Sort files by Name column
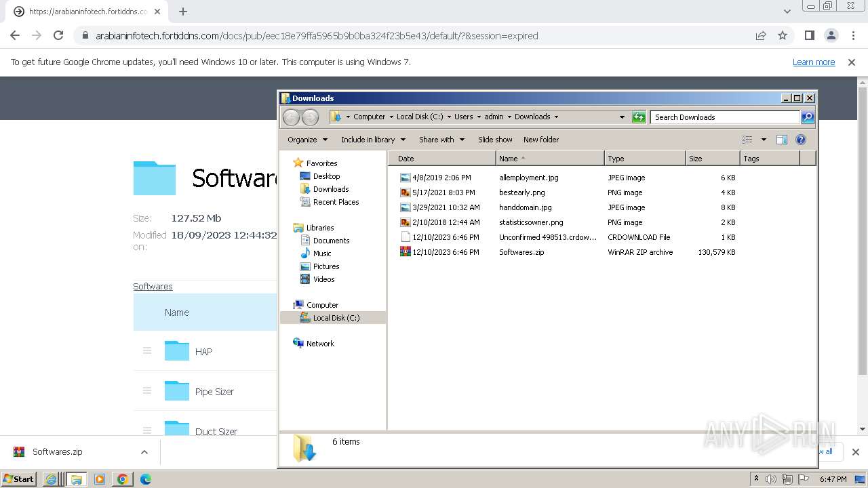The height and width of the screenshot is (488, 868). click(x=550, y=159)
